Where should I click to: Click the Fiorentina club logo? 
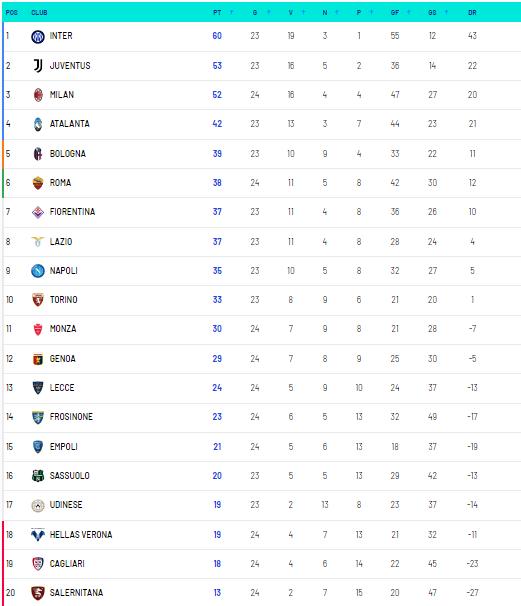pyautogui.click(x=37, y=212)
